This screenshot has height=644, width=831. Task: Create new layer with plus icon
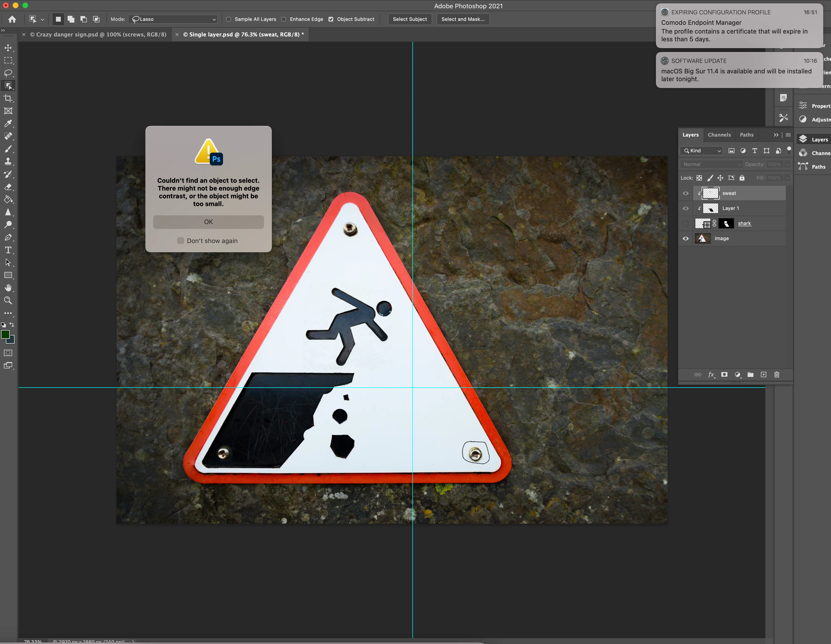(763, 375)
